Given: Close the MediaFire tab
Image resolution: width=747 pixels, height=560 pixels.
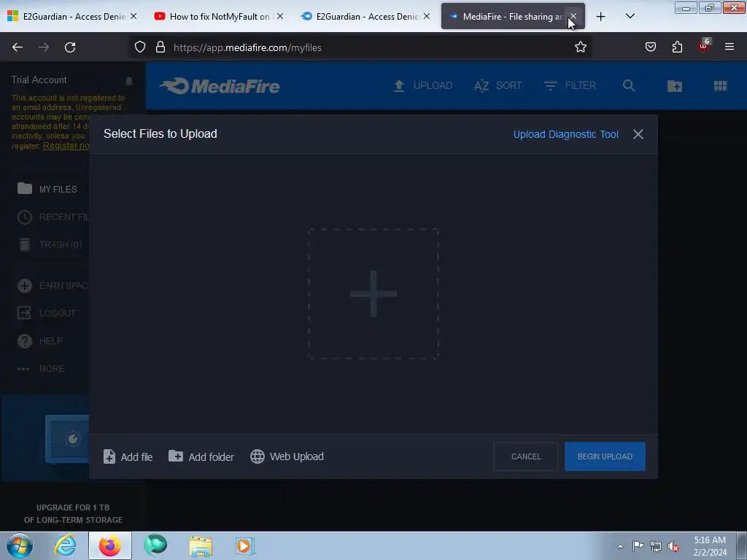Looking at the screenshot, I should (x=573, y=16).
